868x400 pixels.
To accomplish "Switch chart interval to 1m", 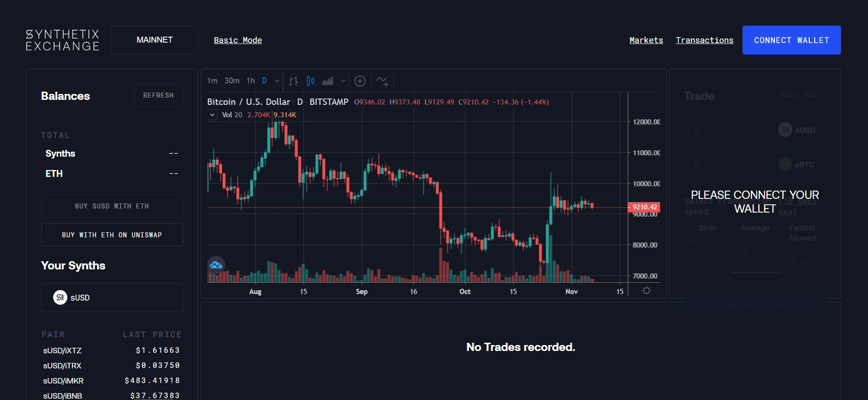I will click(212, 81).
